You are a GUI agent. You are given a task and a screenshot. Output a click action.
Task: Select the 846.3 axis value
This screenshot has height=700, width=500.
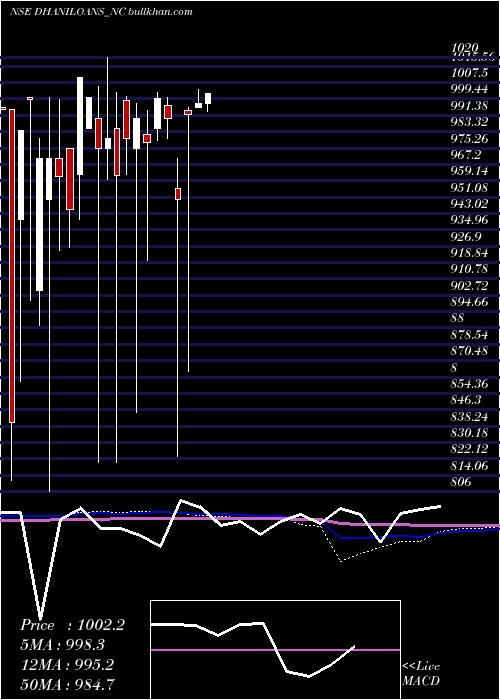466,400
